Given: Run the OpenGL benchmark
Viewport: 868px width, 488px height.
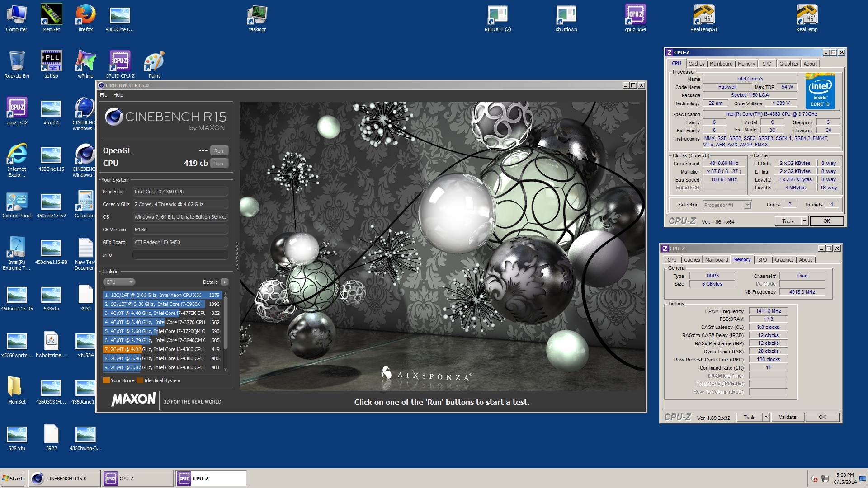Looking at the screenshot, I should point(219,151).
